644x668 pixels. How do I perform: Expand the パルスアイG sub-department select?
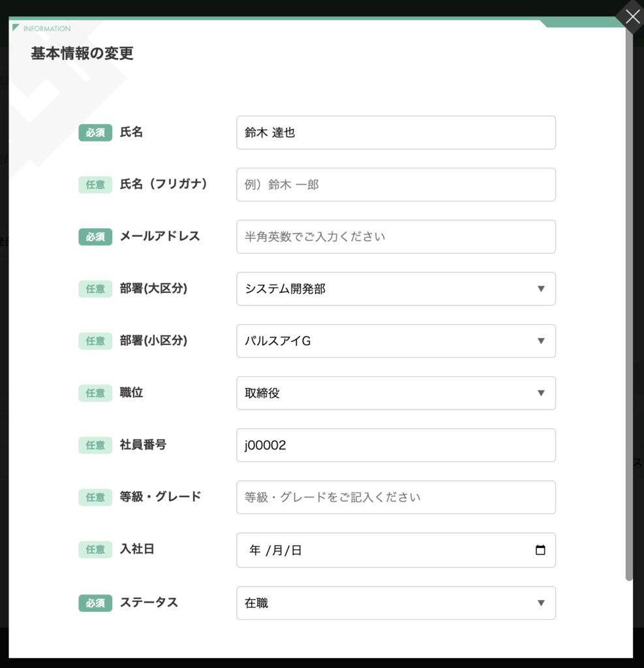396,341
